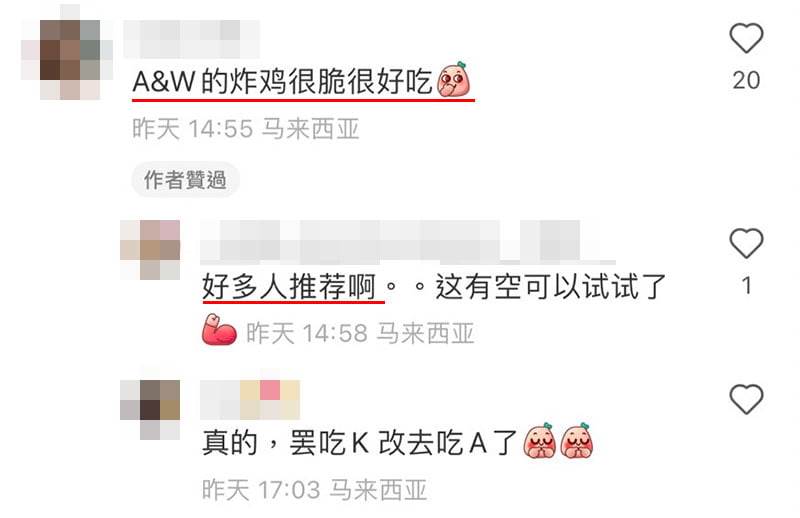800x518 pixels.
Task: Tap the red flexed-arm emoji
Action: tap(219, 330)
